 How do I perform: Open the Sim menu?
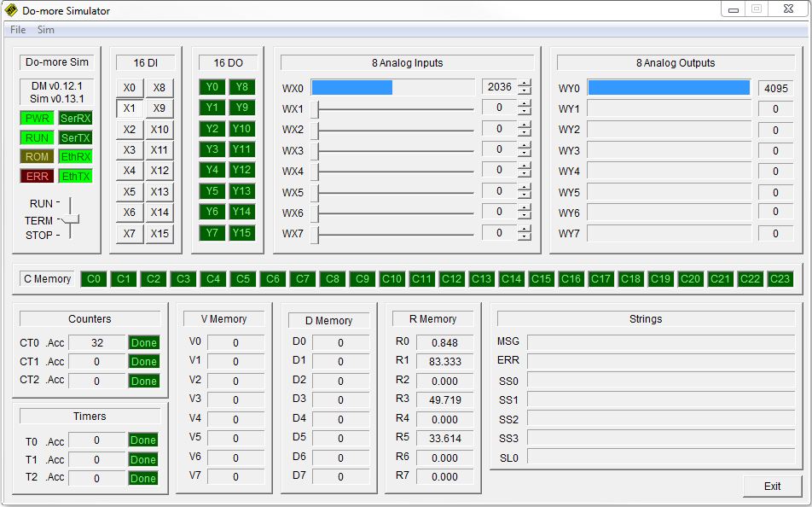[46, 30]
